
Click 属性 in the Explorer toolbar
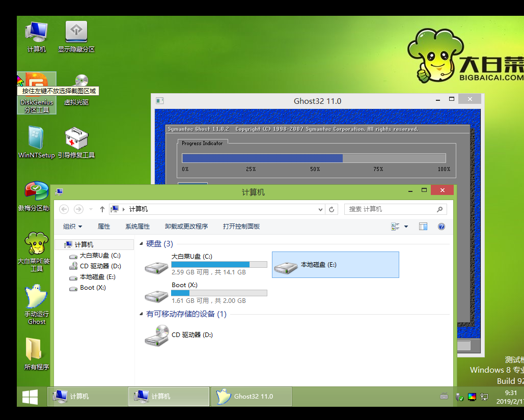pyautogui.click(x=103, y=227)
